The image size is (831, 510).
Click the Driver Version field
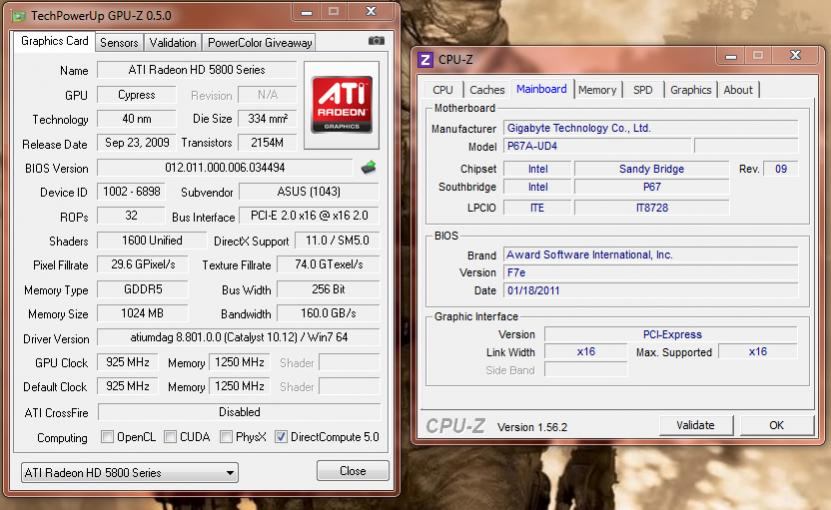pyautogui.click(x=238, y=337)
